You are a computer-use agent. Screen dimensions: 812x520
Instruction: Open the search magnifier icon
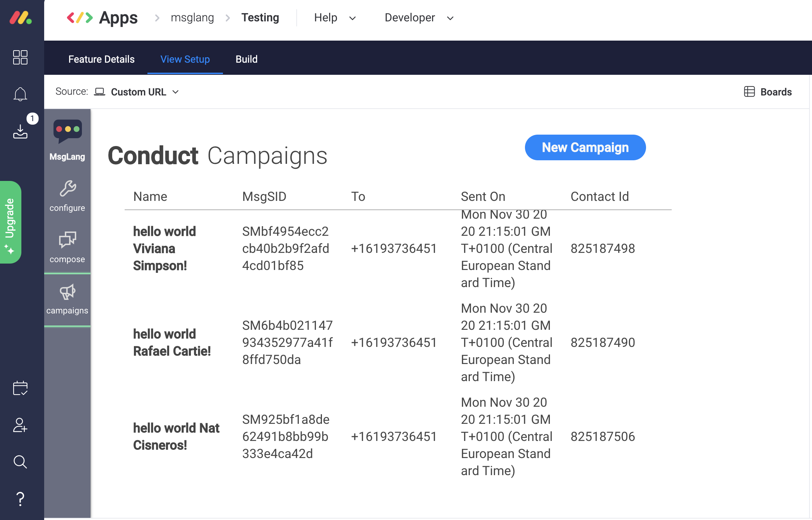point(20,462)
